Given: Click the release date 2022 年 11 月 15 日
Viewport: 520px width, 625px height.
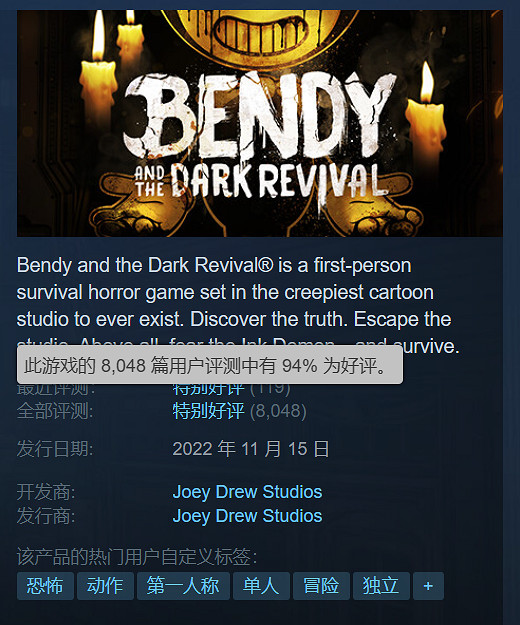Looking at the screenshot, I should coord(251,449).
